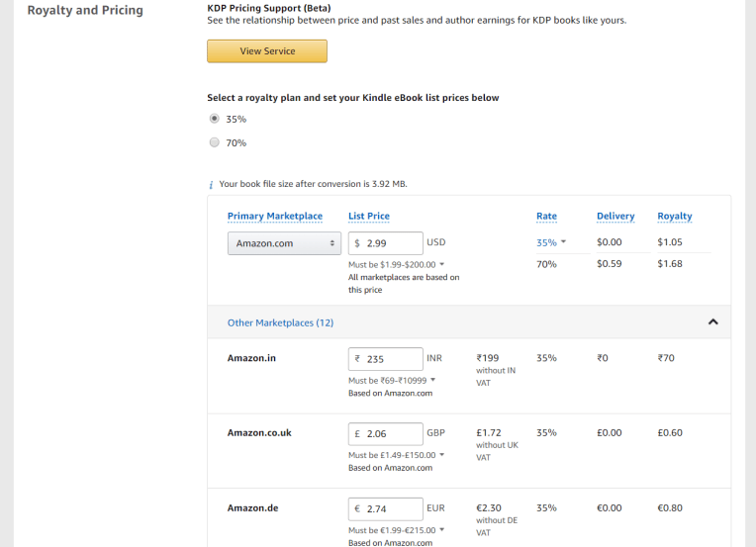This screenshot has height=547, width=756.
Task: Click the View Service button
Action: click(266, 51)
